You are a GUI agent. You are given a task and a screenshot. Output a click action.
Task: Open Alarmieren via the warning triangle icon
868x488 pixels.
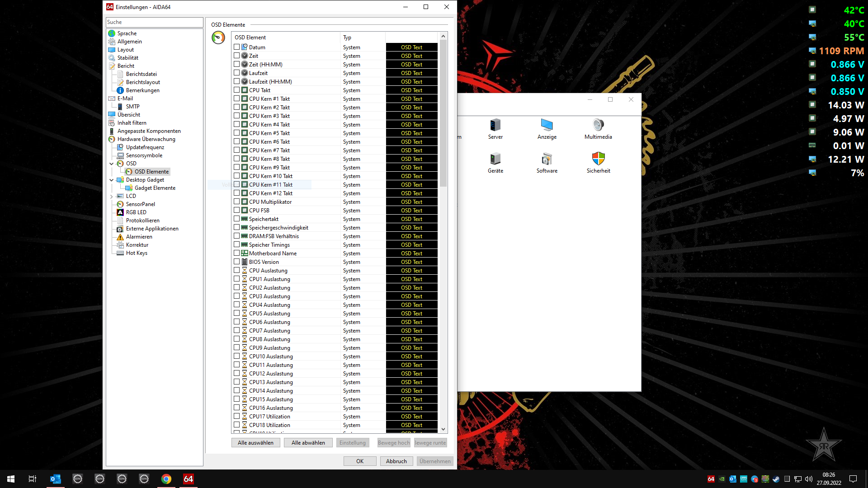120,236
